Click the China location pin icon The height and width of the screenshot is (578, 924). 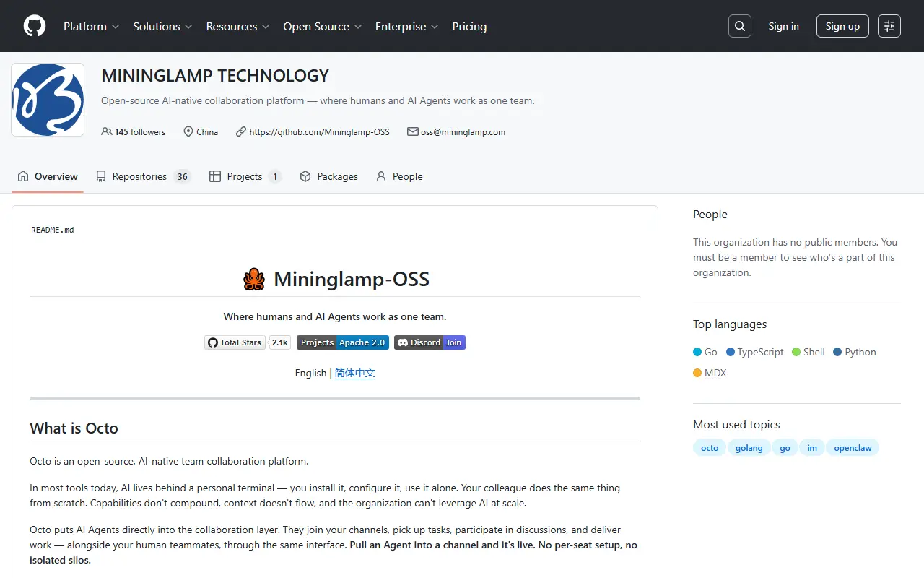(188, 132)
